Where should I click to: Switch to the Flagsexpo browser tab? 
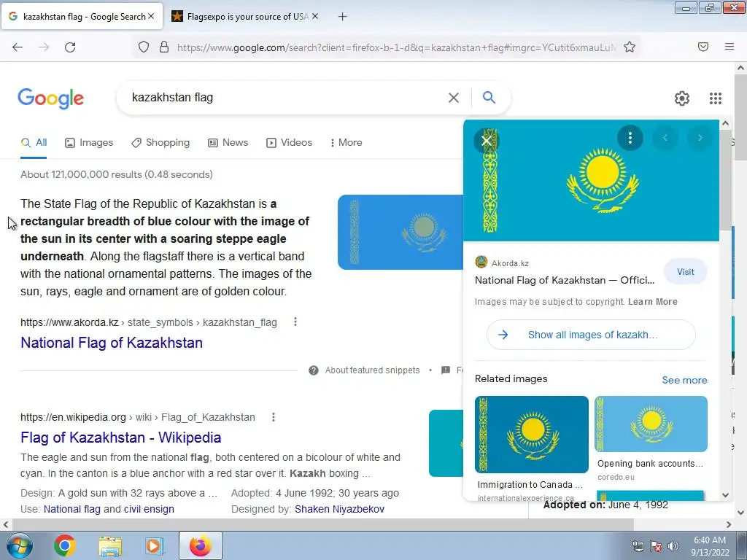245,17
